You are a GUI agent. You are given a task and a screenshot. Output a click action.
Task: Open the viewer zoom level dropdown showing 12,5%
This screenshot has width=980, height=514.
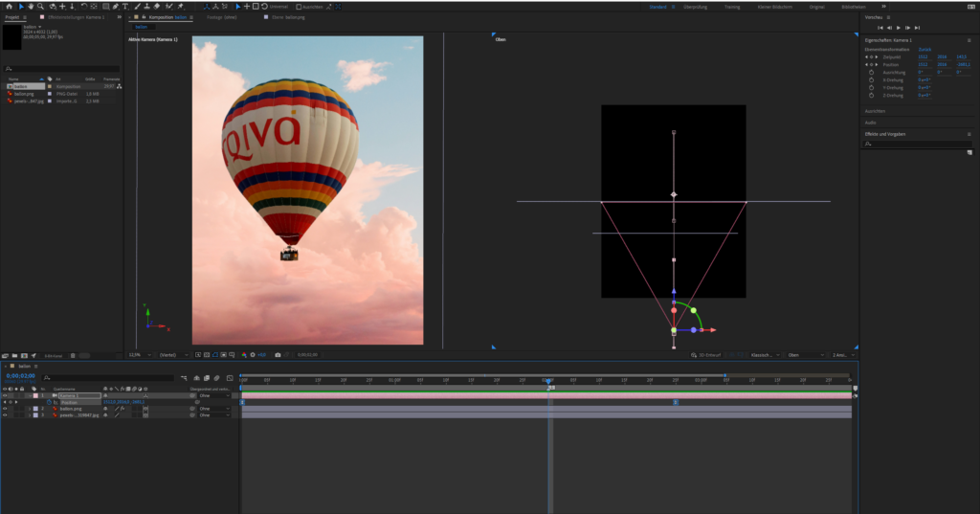(138, 355)
